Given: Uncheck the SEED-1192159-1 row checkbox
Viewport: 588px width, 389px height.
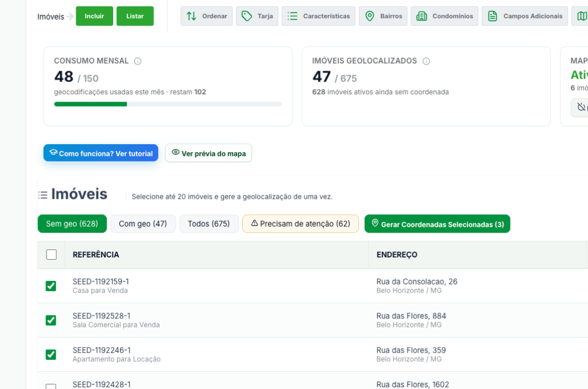Looking at the screenshot, I should tap(51, 286).
